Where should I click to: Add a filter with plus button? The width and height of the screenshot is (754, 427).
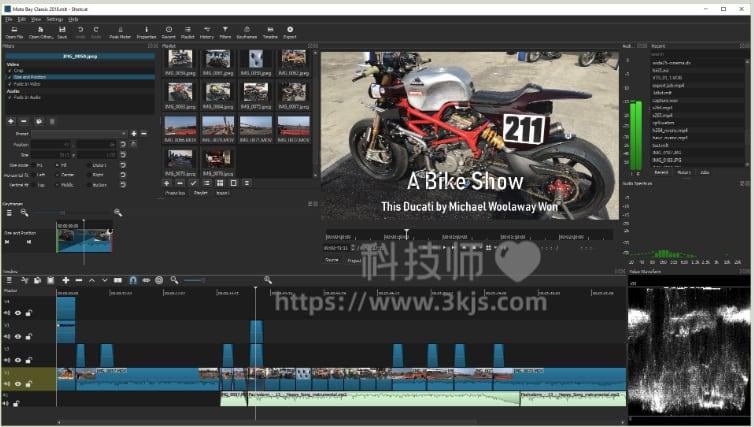click(11, 121)
